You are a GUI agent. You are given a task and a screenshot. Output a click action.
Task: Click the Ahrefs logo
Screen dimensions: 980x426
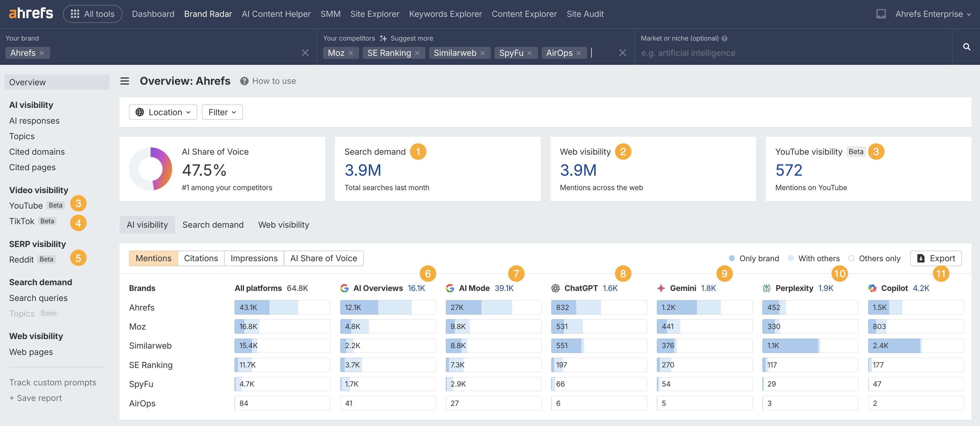tap(31, 14)
